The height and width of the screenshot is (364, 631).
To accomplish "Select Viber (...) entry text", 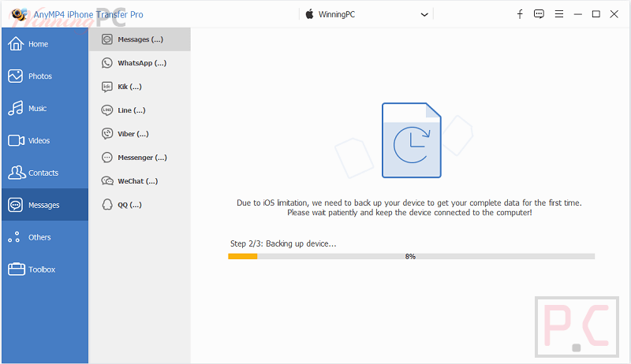I will [133, 134].
